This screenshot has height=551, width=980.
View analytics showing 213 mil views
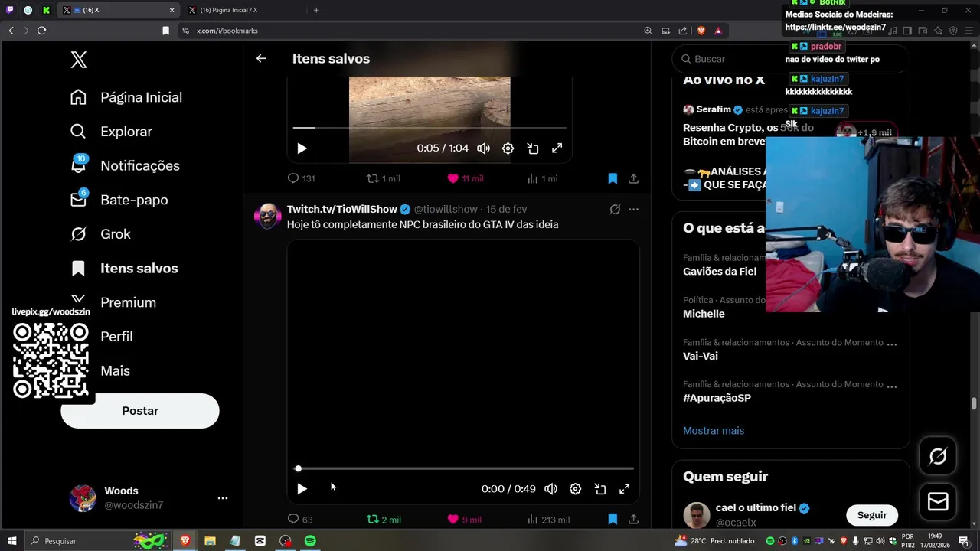[547, 520]
